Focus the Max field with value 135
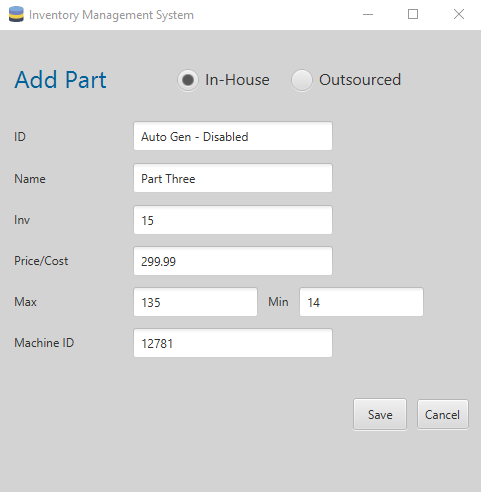Screen dimensions: 481x492 195,302
